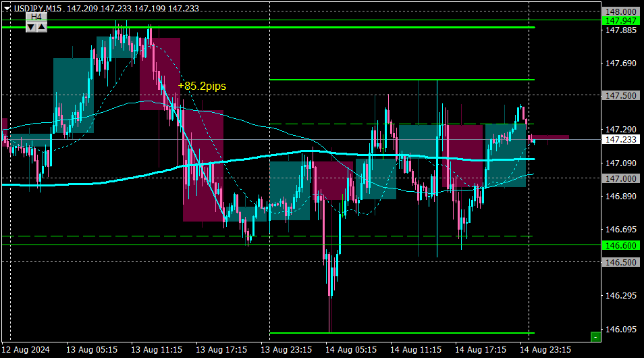This screenshot has height=358, width=644.
Task: Click the green minus button at chart corner
Action: [595, 337]
